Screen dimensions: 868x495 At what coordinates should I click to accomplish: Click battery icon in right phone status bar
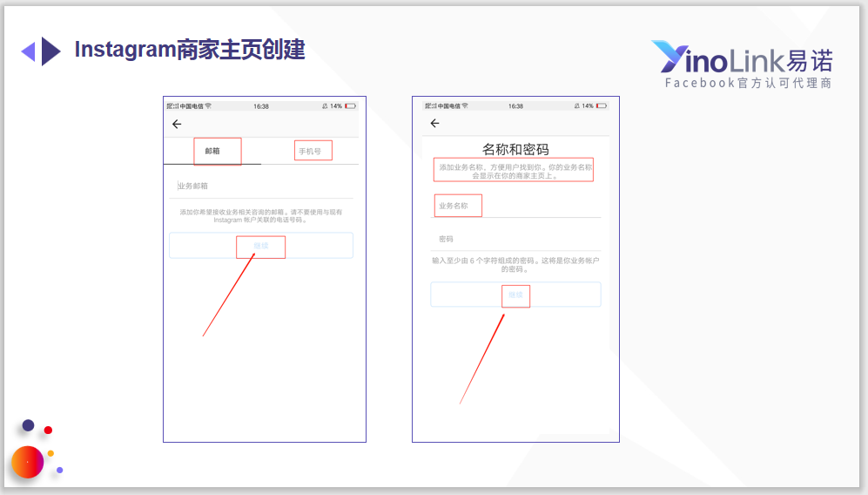[602, 105]
